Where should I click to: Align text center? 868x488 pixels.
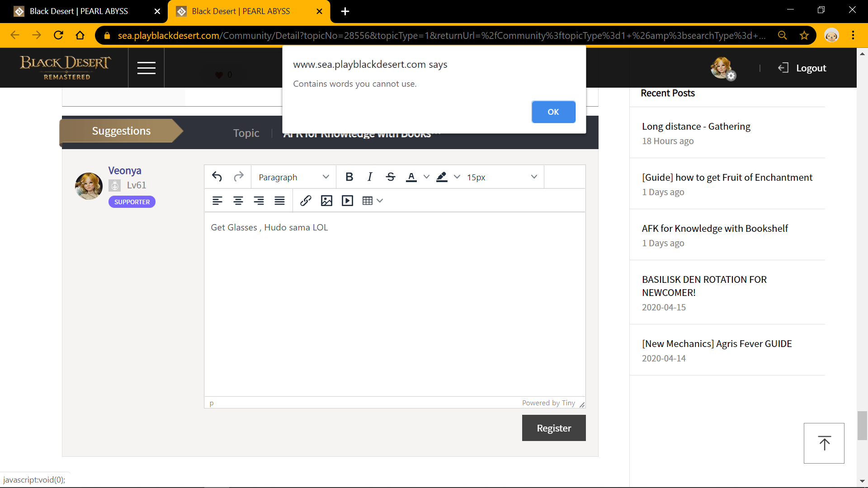tap(238, 201)
